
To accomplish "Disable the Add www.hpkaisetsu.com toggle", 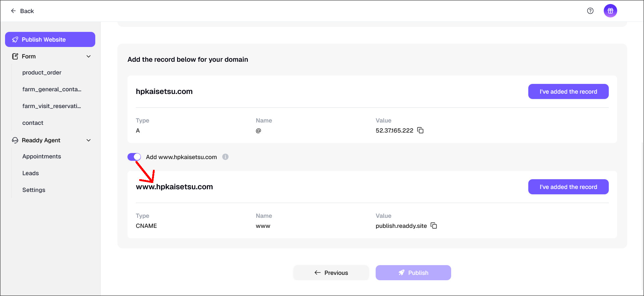I will pyautogui.click(x=134, y=157).
